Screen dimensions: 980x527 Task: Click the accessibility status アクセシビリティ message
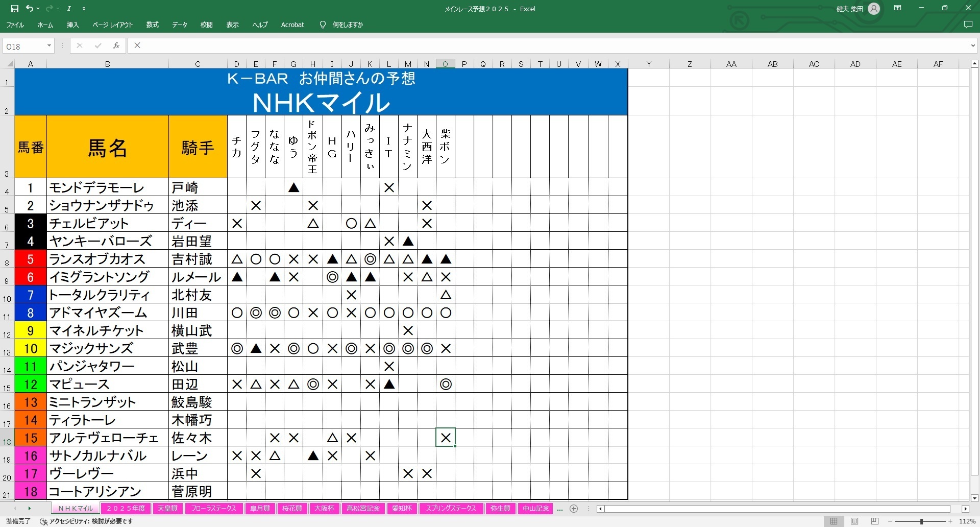pyautogui.click(x=87, y=521)
